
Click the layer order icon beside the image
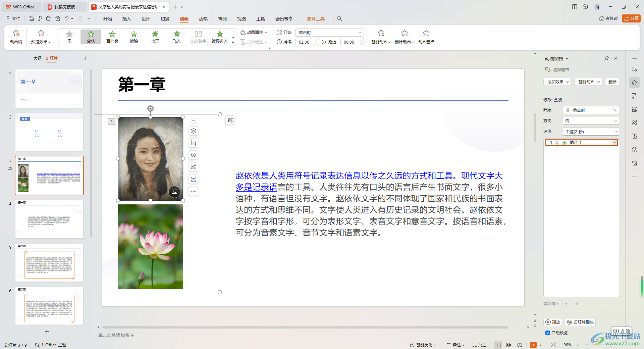194,131
